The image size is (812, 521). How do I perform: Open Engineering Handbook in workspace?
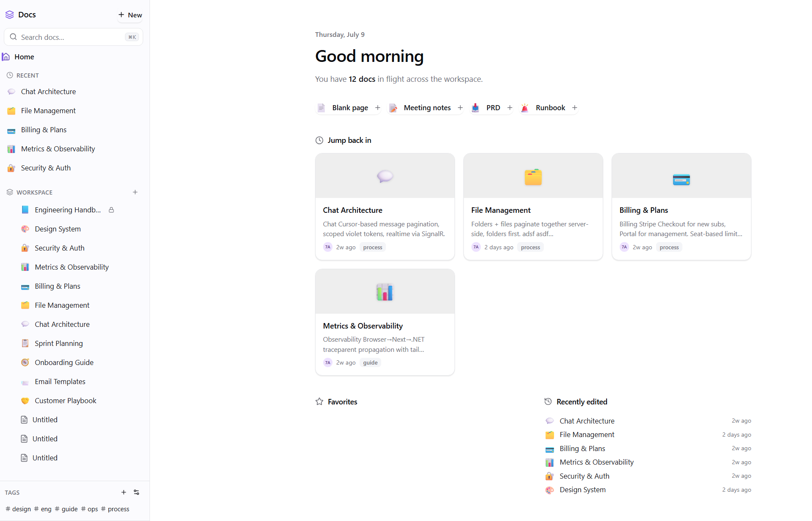click(68, 210)
